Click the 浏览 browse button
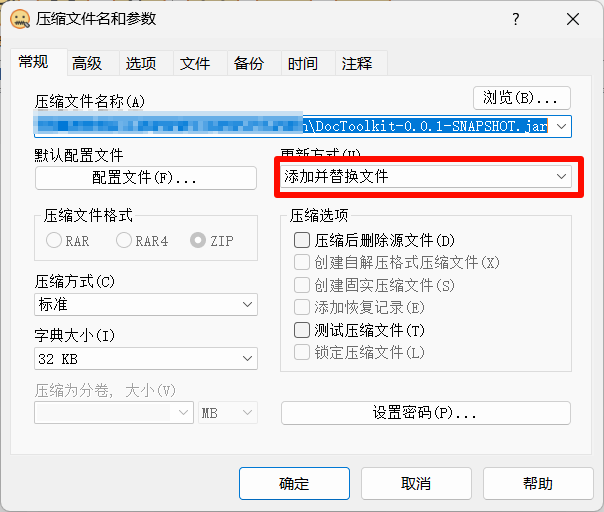604x512 pixels. pos(521,98)
